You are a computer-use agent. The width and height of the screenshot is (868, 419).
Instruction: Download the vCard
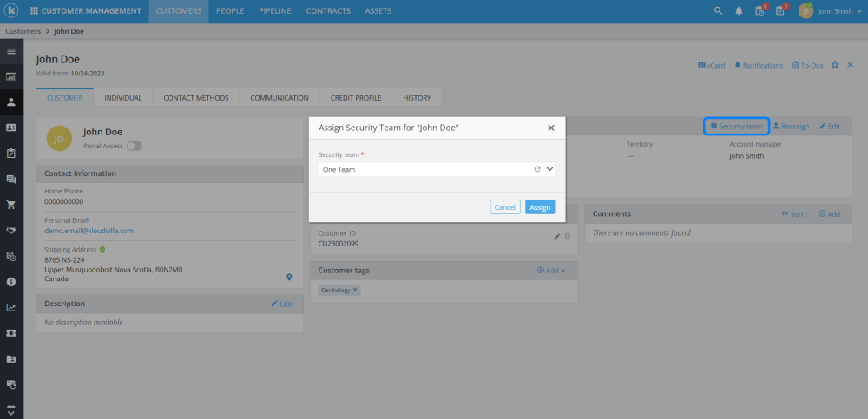(712, 65)
